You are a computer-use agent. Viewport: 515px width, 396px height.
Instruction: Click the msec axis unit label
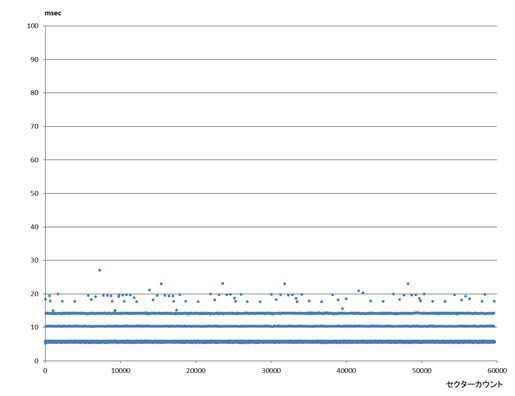tap(53, 13)
